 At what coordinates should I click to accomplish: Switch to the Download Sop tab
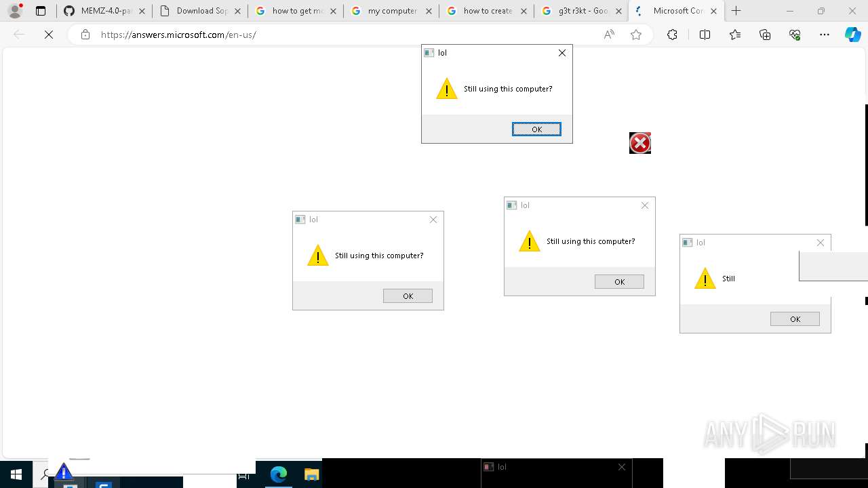pos(199,11)
